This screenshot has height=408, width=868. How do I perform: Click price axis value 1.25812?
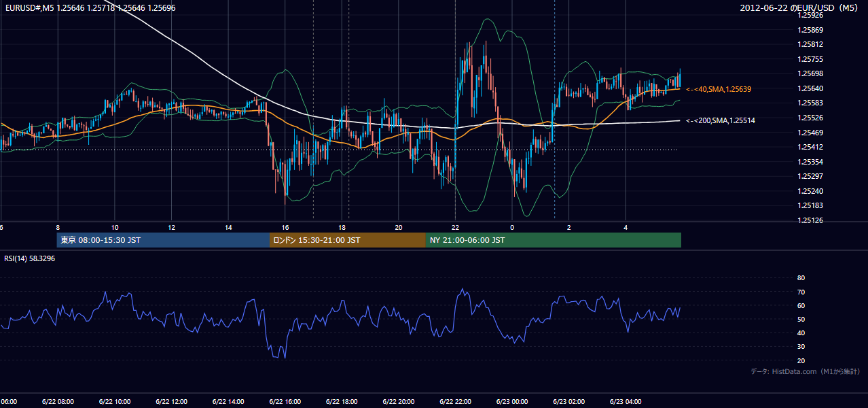point(811,44)
